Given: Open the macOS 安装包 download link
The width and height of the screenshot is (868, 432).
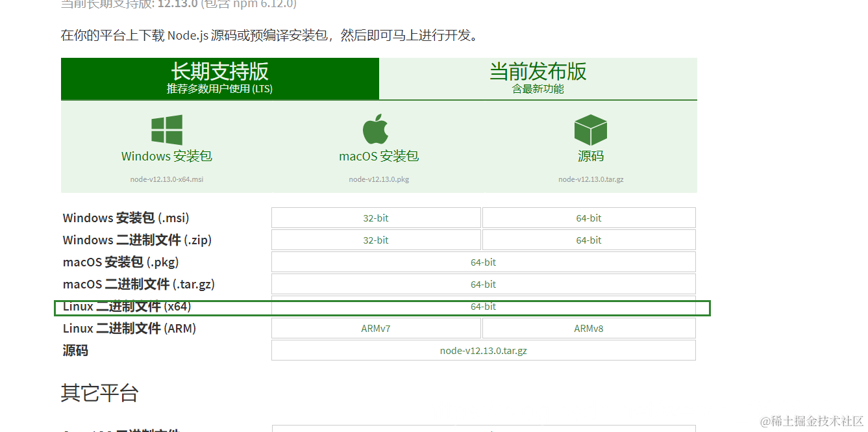Looking at the screenshot, I should click(379, 156).
